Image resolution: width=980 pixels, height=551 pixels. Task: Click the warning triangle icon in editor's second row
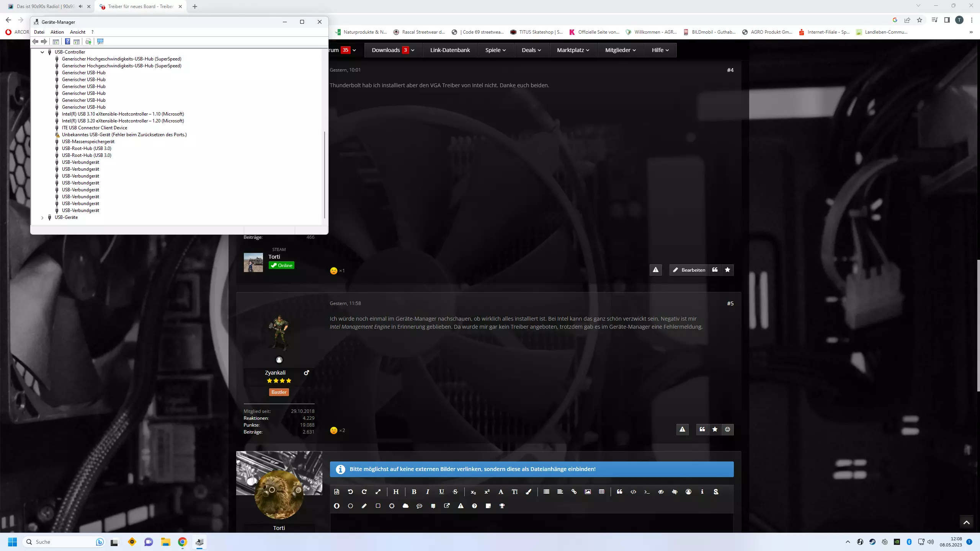tap(461, 506)
